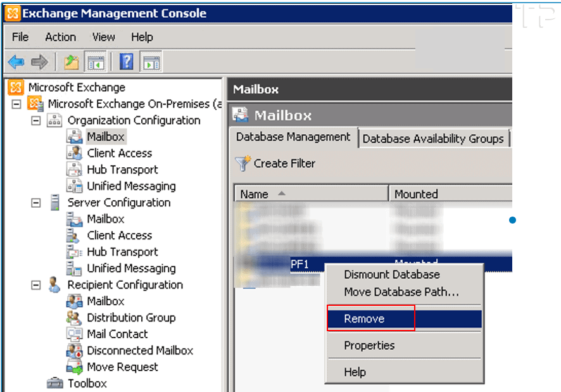This screenshot has width=561, height=392.
Task: Click the Client Access icon under Organization Configuration
Action: (x=75, y=153)
